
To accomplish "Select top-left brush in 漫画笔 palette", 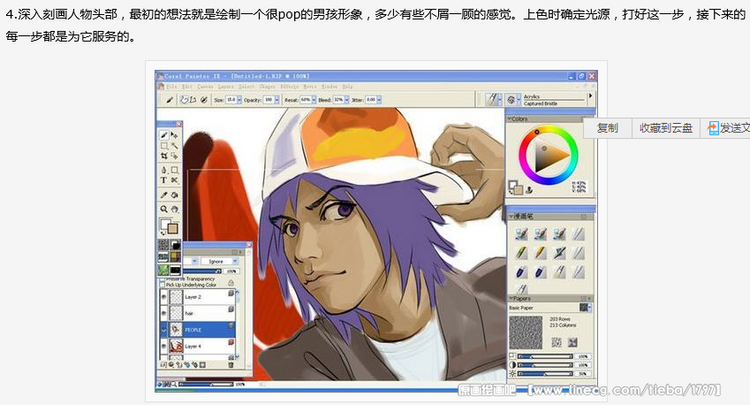I will tap(522, 233).
